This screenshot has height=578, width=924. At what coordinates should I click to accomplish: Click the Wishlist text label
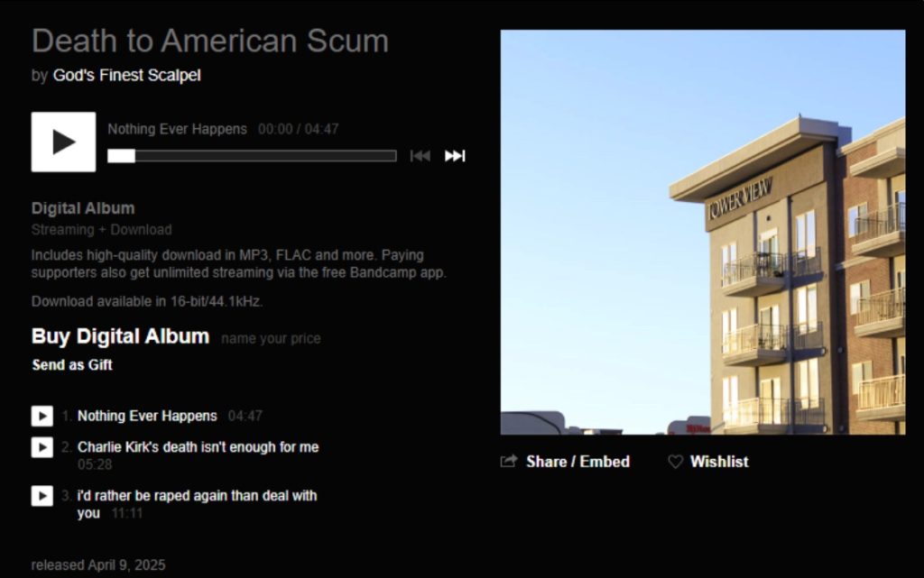click(719, 462)
